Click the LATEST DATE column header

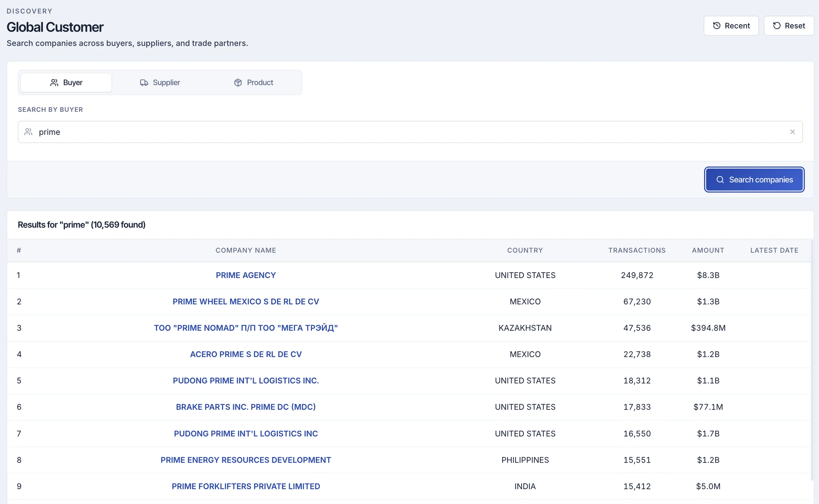(774, 250)
